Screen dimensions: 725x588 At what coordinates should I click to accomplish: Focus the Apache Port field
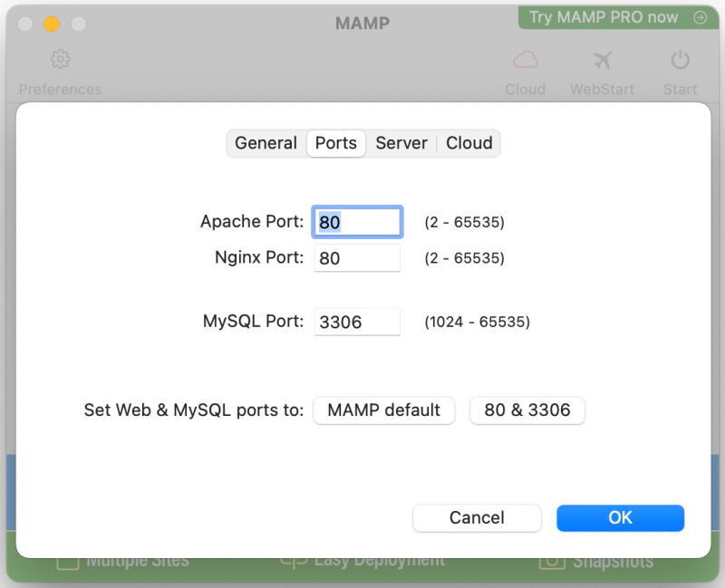(x=357, y=222)
